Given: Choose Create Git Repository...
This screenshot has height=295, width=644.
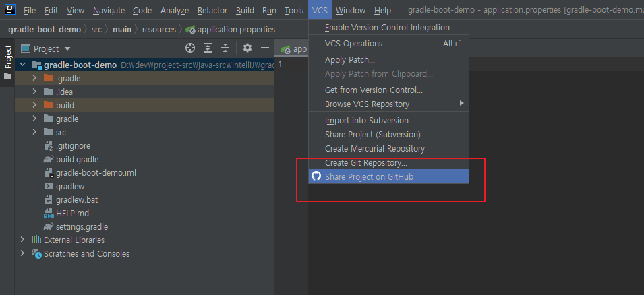Looking at the screenshot, I should coord(388,163).
